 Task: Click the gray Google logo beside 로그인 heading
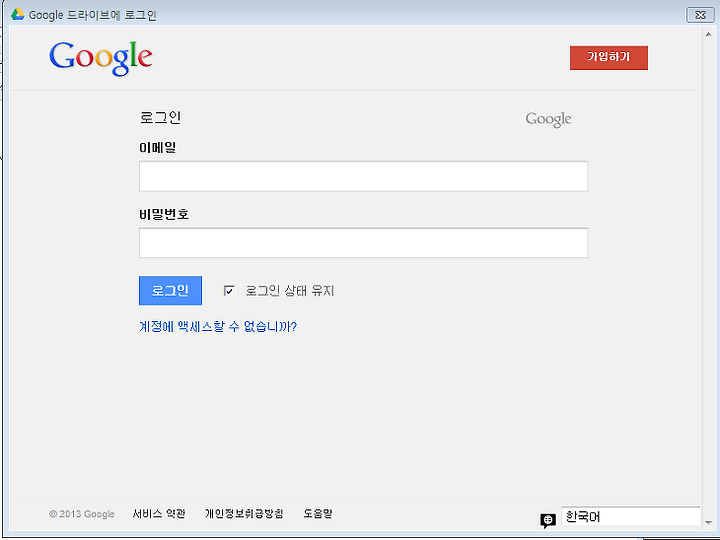(x=548, y=119)
